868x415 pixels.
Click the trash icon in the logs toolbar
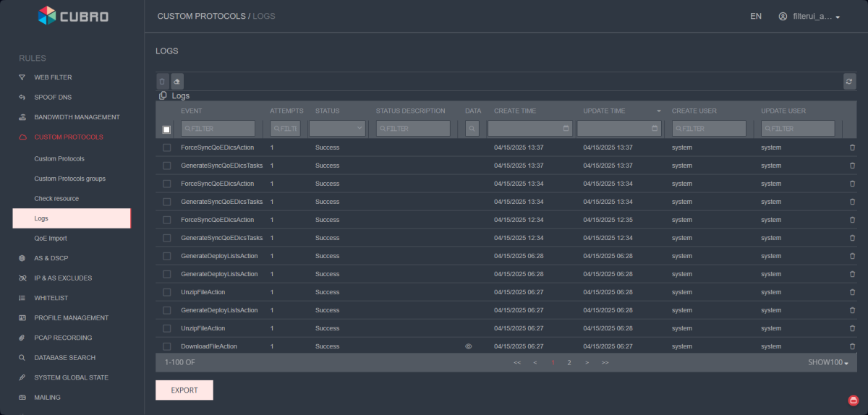[x=163, y=82]
